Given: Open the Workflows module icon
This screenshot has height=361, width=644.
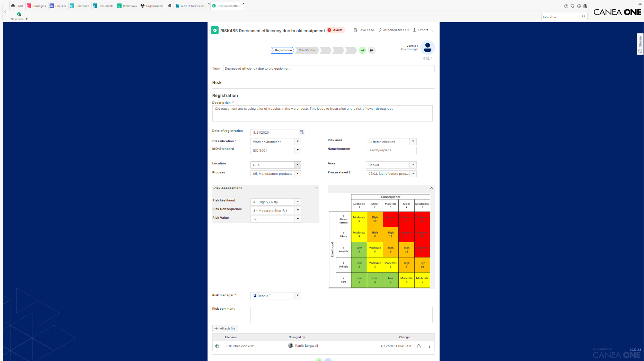Looking at the screenshot, I should pos(120,6).
